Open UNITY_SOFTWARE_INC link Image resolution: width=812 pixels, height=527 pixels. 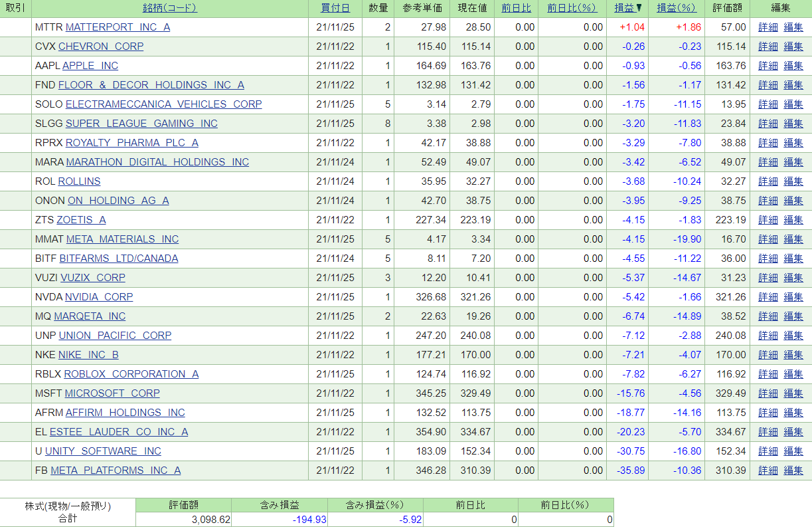coord(103,451)
